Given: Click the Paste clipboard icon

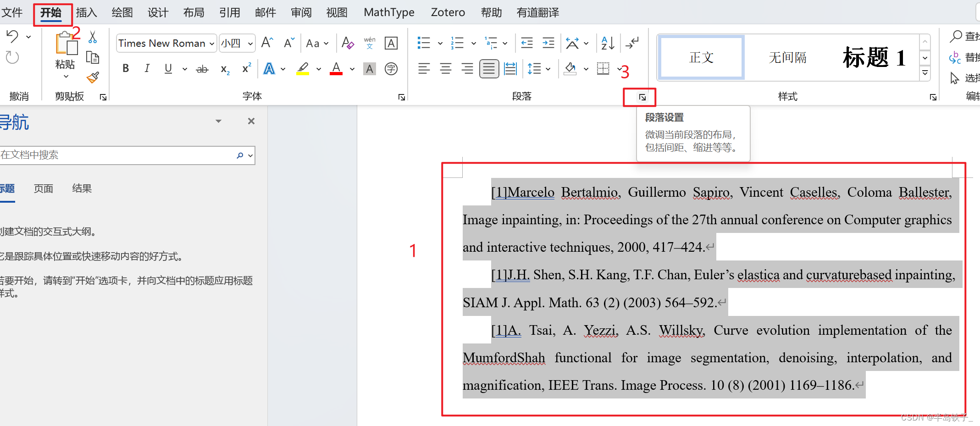Looking at the screenshot, I should [x=66, y=43].
